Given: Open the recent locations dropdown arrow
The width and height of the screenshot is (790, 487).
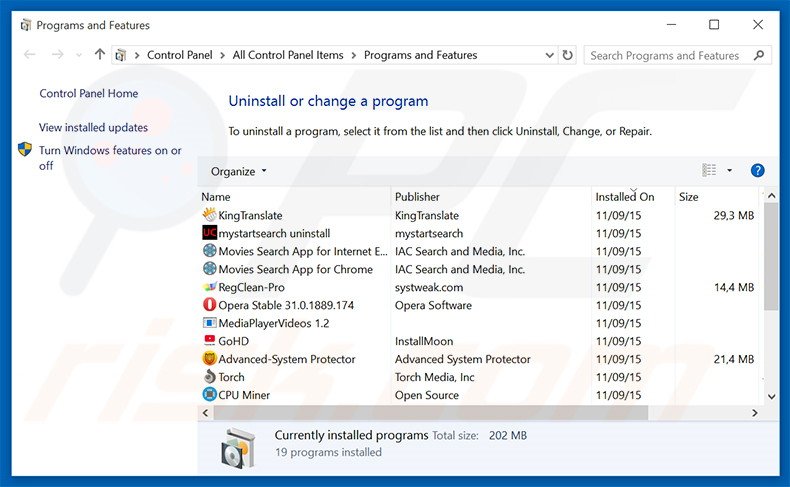Looking at the screenshot, I should pyautogui.click(x=79, y=55).
